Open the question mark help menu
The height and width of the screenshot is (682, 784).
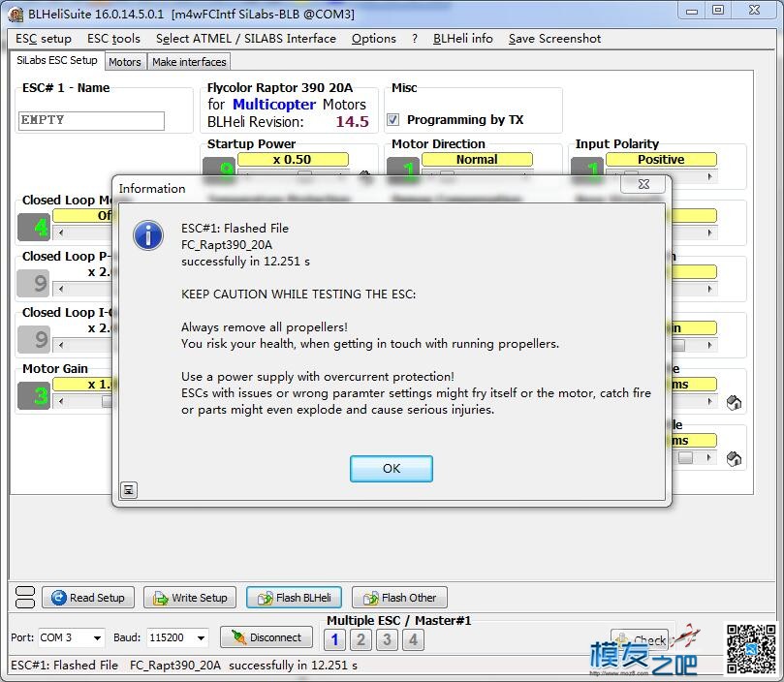[415, 39]
